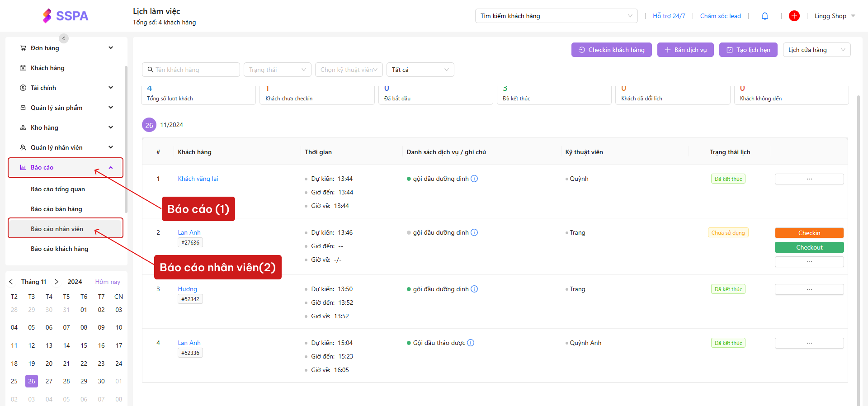The image size is (868, 406).
Task: Open Báo cáo khách hàng
Action: (x=60, y=249)
